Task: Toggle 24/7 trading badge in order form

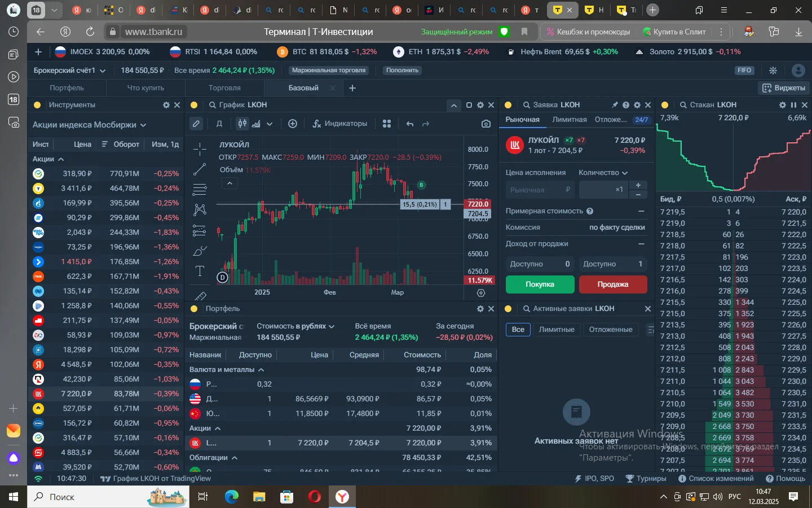Action: pos(641,120)
